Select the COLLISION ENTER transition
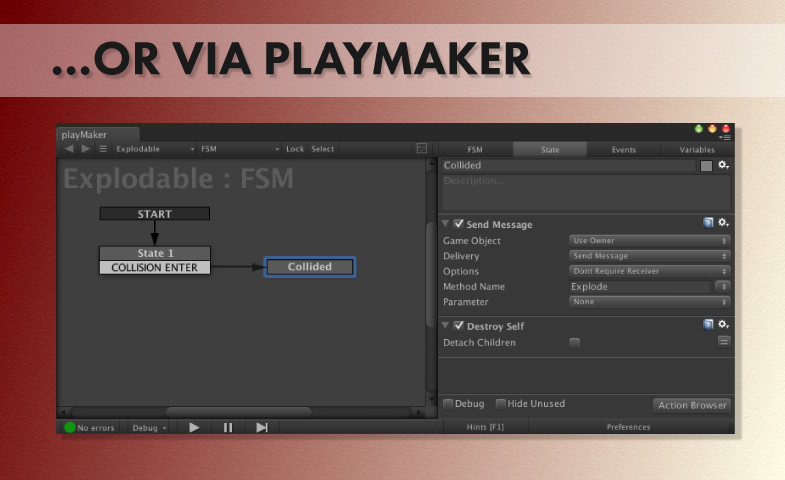This screenshot has height=480, width=785. click(x=155, y=267)
